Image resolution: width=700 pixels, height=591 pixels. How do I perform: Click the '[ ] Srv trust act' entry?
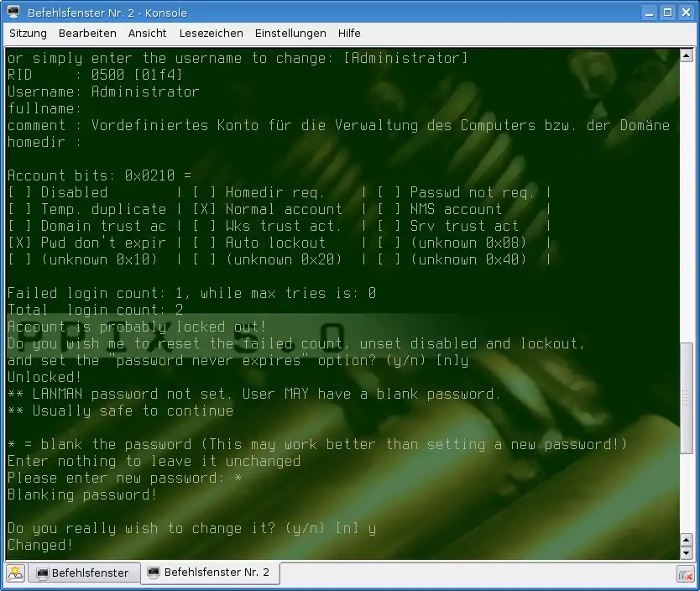(448, 226)
